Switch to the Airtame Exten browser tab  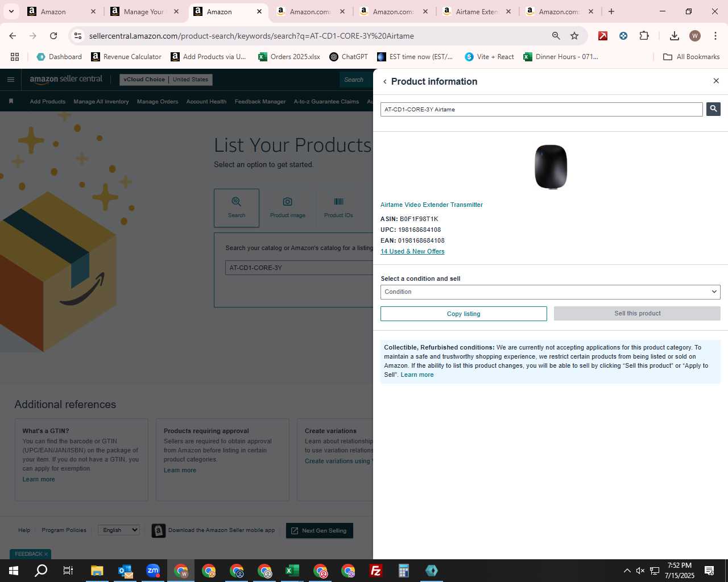pyautogui.click(x=477, y=11)
